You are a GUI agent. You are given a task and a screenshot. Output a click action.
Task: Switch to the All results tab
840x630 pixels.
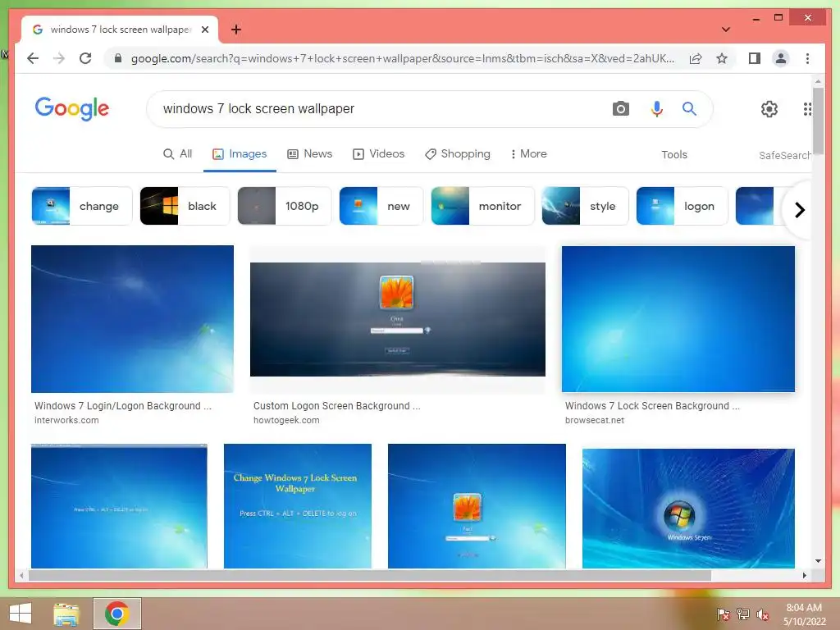(177, 154)
